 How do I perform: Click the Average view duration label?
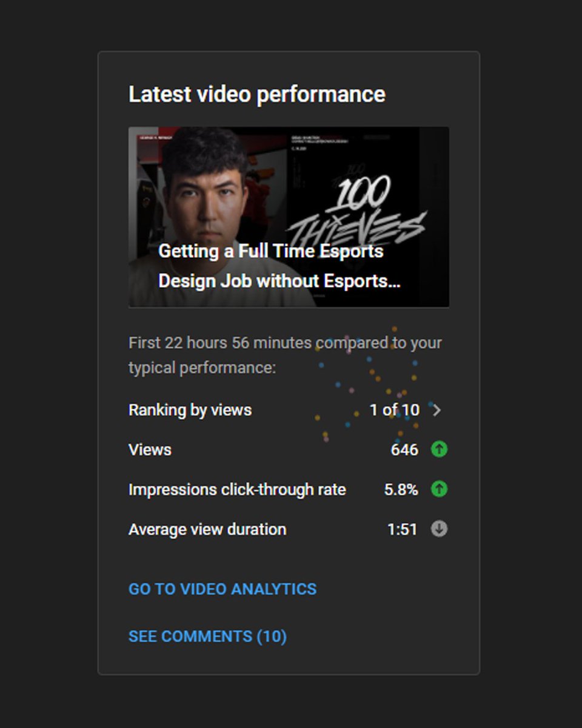click(x=207, y=529)
